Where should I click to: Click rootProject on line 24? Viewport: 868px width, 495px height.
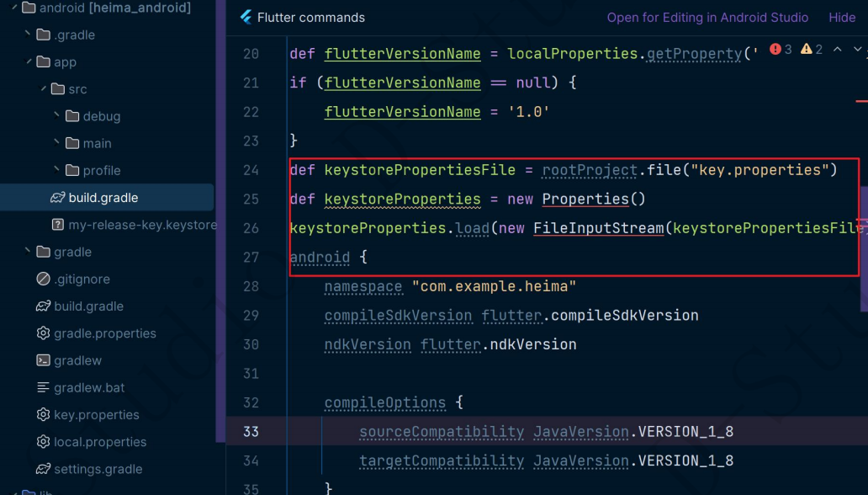590,170
